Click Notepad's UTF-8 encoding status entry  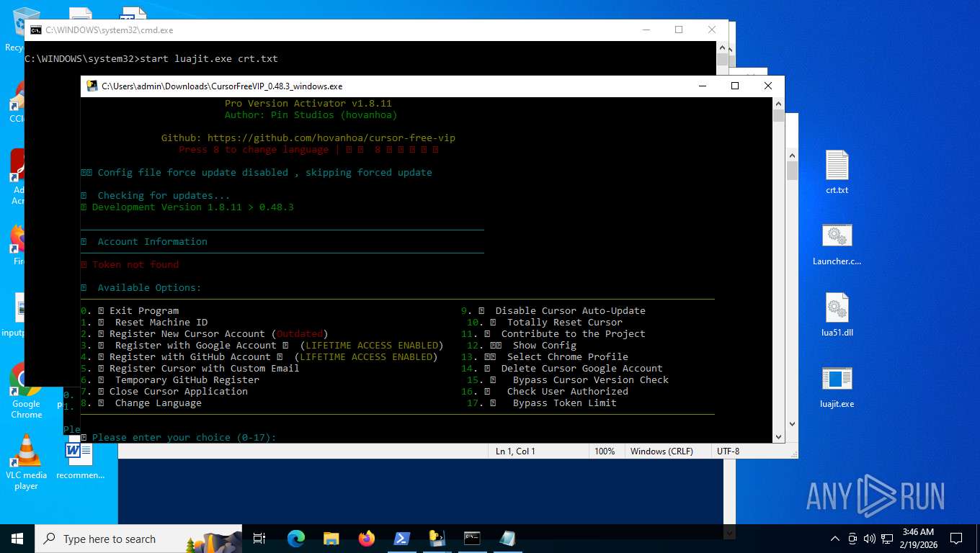[x=728, y=451]
